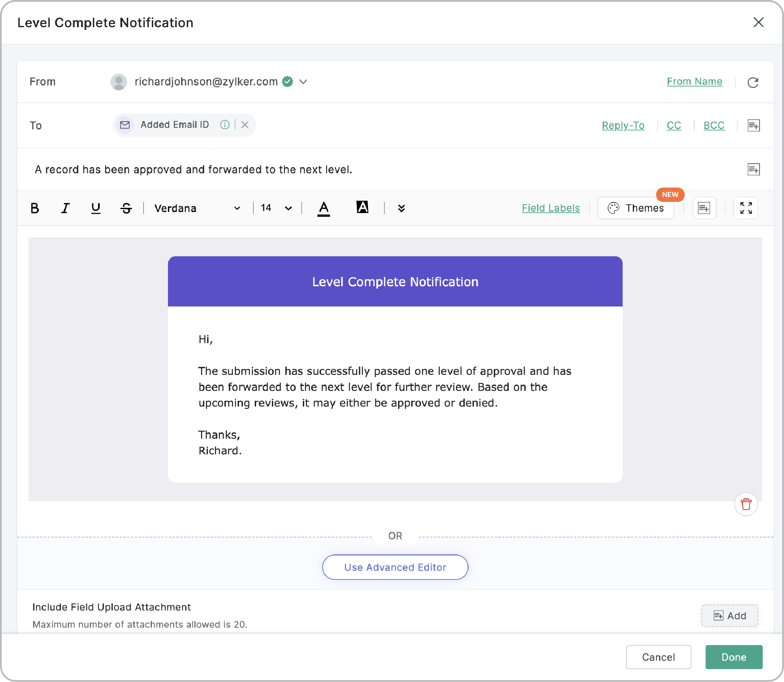Image resolution: width=784 pixels, height=682 pixels.
Task: Click Use Advanced Editor button
Action: click(x=395, y=567)
